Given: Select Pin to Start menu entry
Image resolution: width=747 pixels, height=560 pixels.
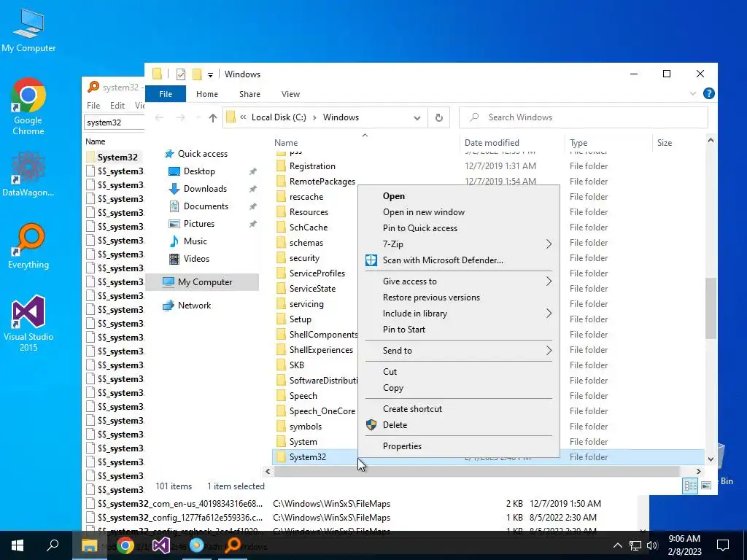Looking at the screenshot, I should (460, 330).
